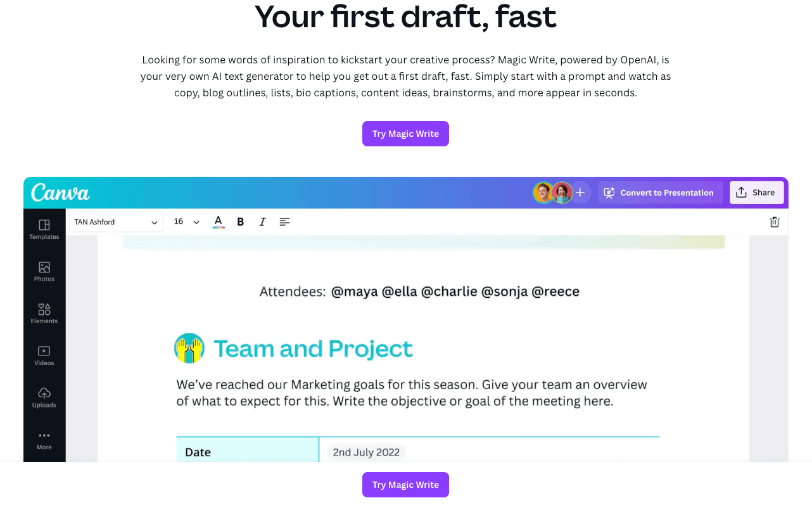The height and width of the screenshot is (505, 812).
Task: Click the Date field showing 2nd July 2022
Action: point(365,452)
